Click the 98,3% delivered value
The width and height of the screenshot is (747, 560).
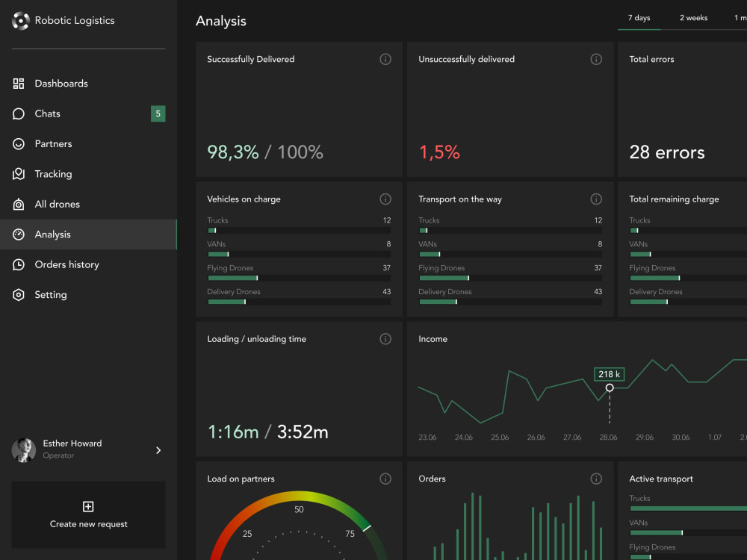[x=233, y=152]
